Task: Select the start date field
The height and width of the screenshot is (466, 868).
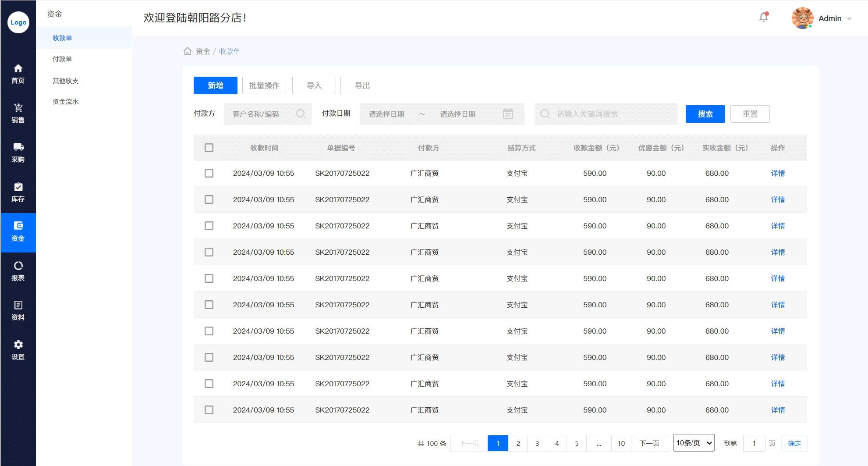Action: [x=386, y=114]
